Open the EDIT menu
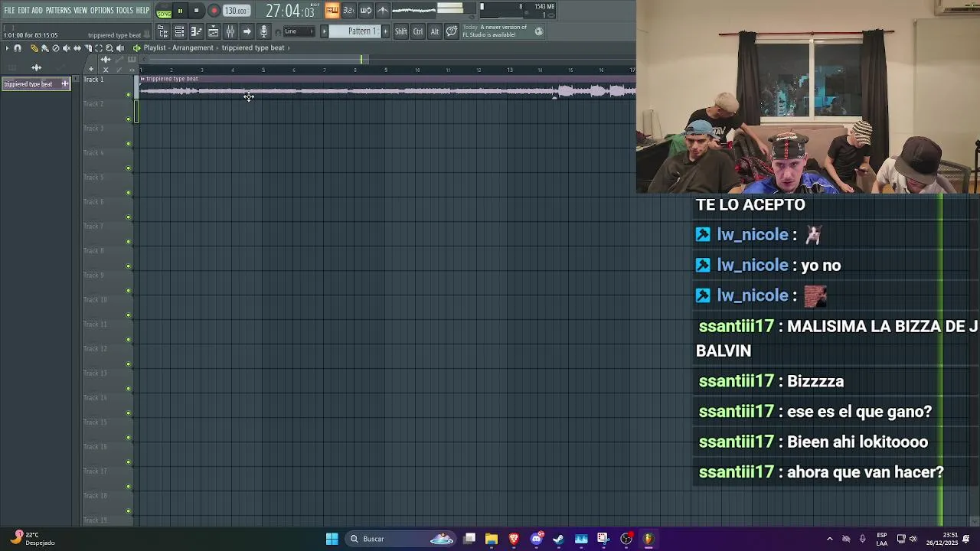 click(24, 10)
